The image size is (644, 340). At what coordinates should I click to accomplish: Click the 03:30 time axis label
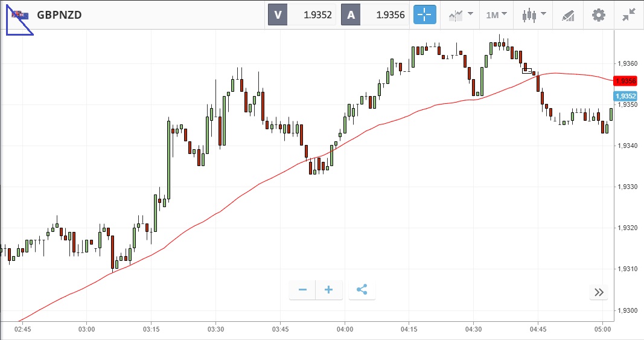(x=216, y=329)
